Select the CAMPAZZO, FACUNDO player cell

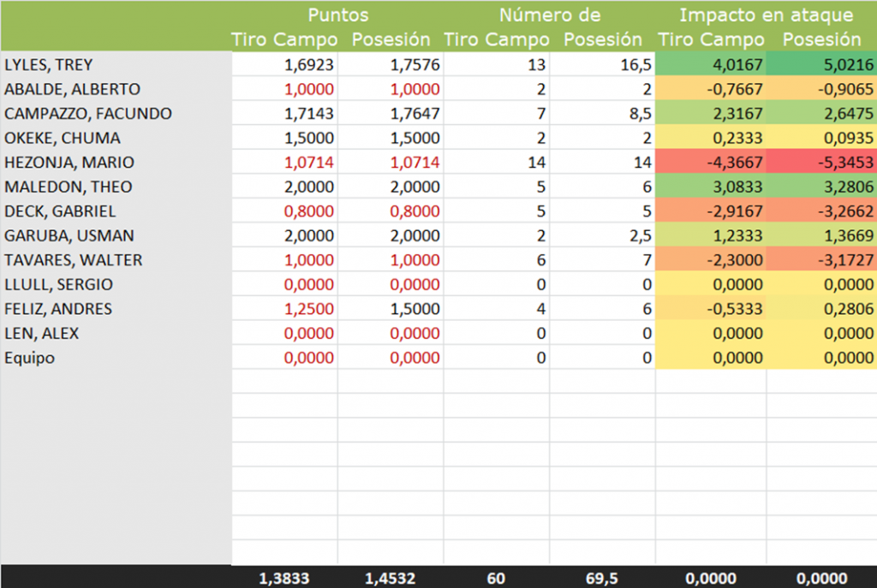click(x=88, y=114)
